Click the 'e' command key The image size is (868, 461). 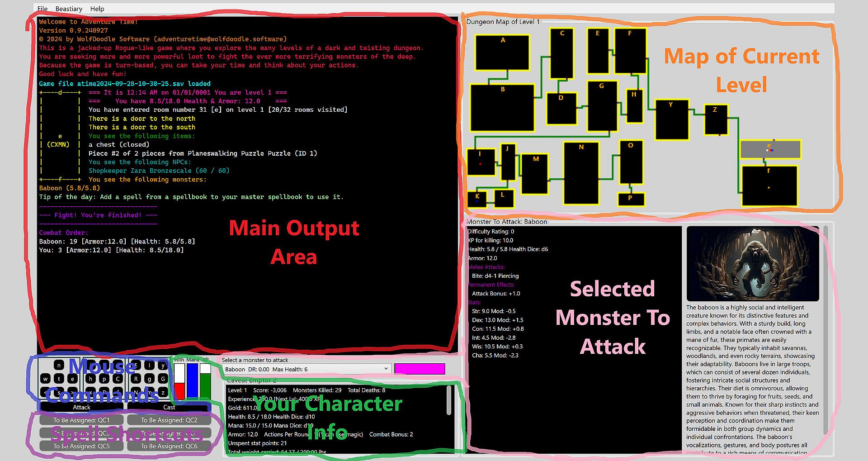coord(72,379)
